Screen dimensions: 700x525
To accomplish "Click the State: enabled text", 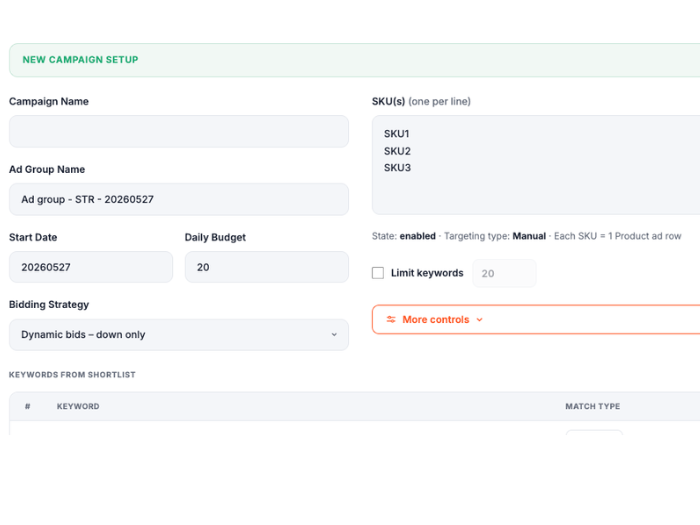I will coord(404,236).
